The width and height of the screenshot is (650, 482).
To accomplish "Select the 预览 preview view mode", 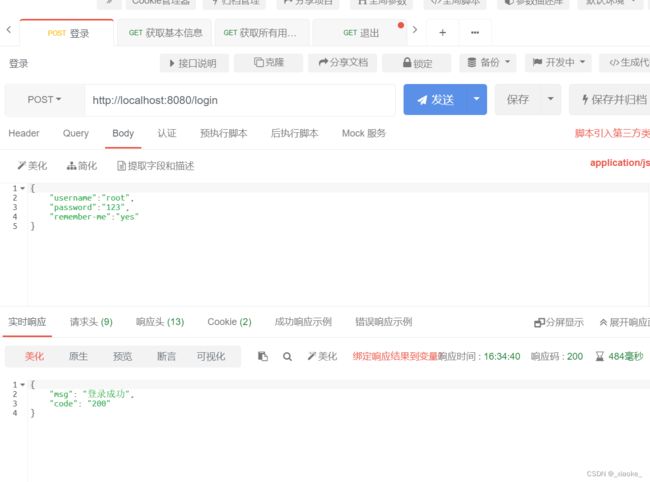I will (x=123, y=356).
